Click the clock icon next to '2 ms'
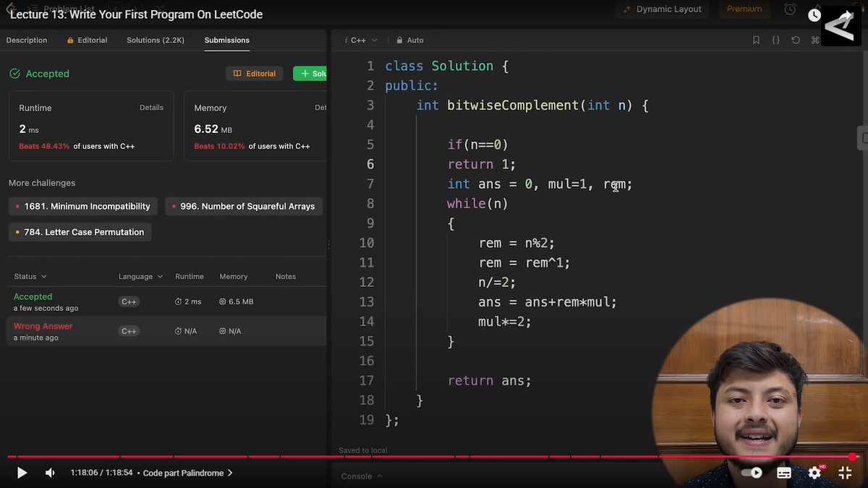 coord(178,301)
